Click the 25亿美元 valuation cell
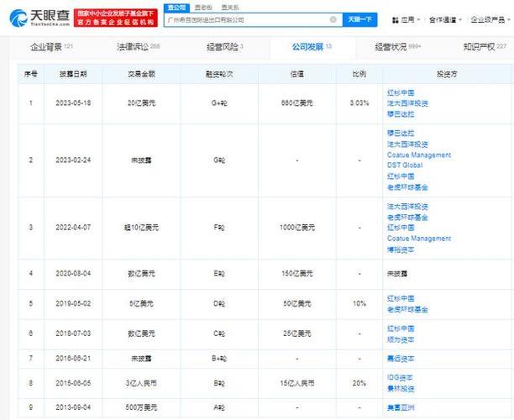Image resolution: width=514 pixels, height=420 pixels. pos(297,333)
